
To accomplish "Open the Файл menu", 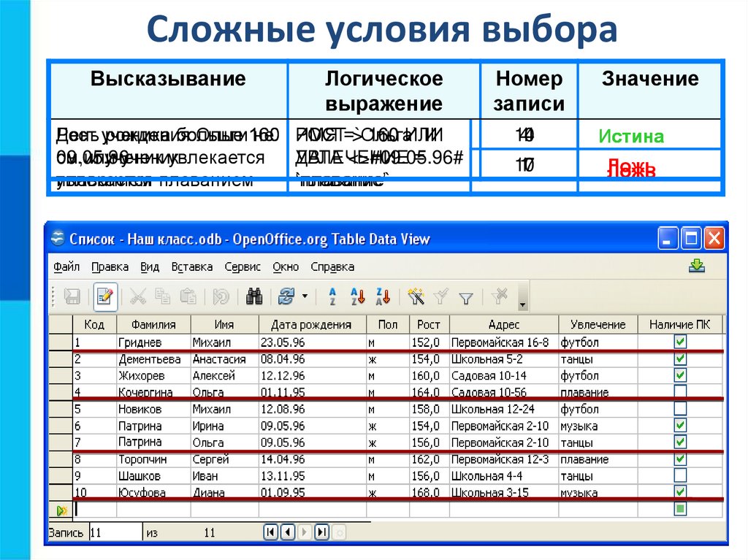I will pos(66,267).
